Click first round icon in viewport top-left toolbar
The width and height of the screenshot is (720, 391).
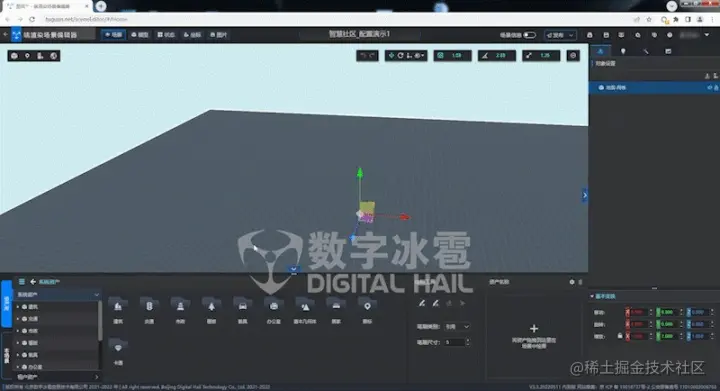(x=14, y=56)
